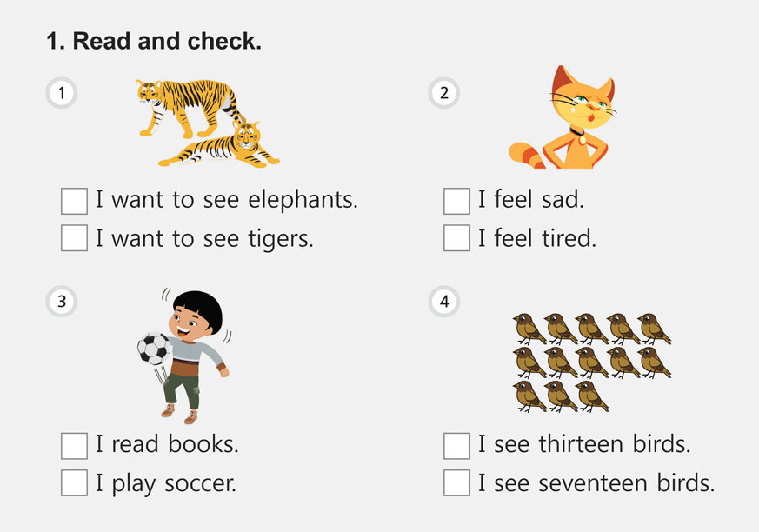This screenshot has width=759, height=532.
Task: Click the "Read and check" heading
Action: pos(154,41)
